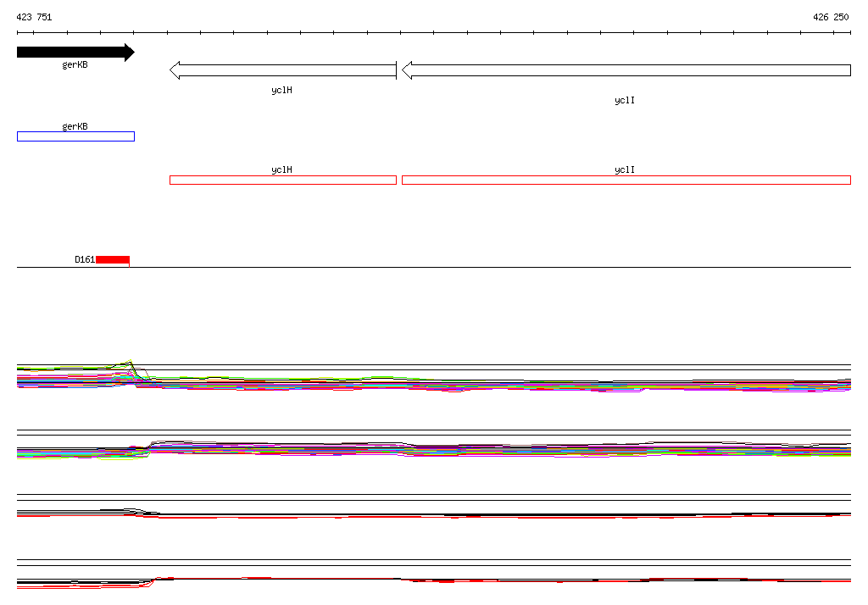Click the yclH label under white arrow
This screenshot has width=868, height=605.
[x=281, y=90]
